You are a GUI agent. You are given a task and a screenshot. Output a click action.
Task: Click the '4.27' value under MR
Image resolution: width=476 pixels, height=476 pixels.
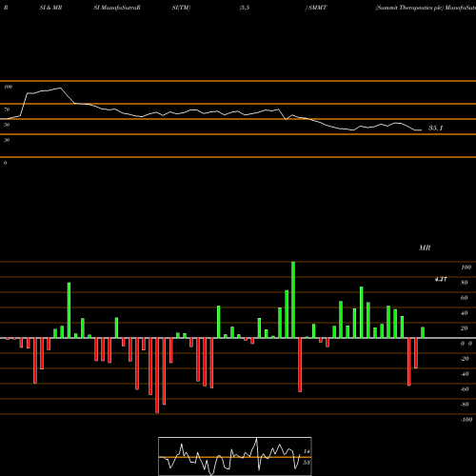pyautogui.click(x=441, y=279)
